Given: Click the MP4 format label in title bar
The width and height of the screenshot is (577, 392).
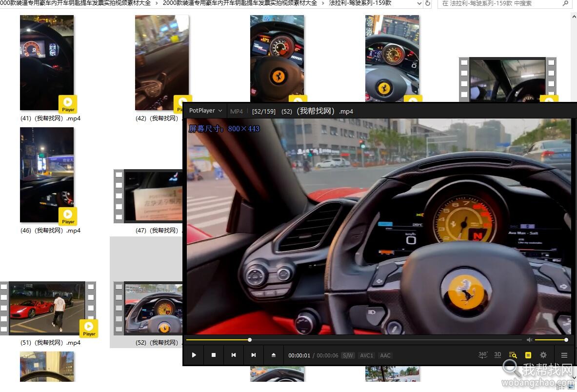Looking at the screenshot, I should tap(236, 112).
